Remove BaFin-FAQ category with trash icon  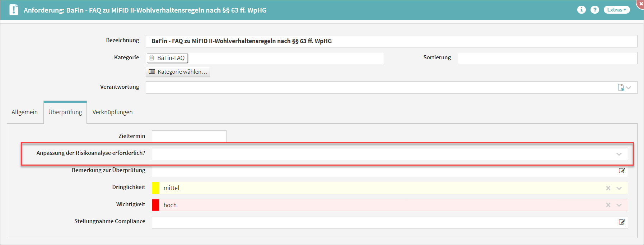pos(152,58)
